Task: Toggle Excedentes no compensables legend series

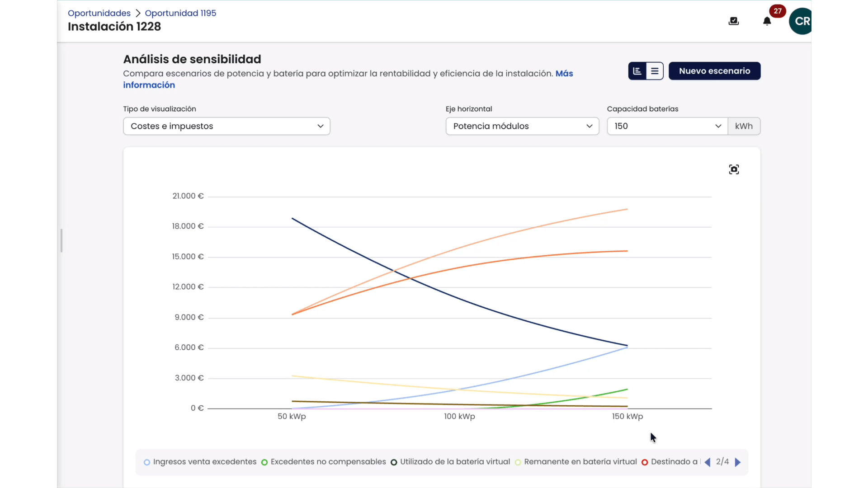Action: 324,462
